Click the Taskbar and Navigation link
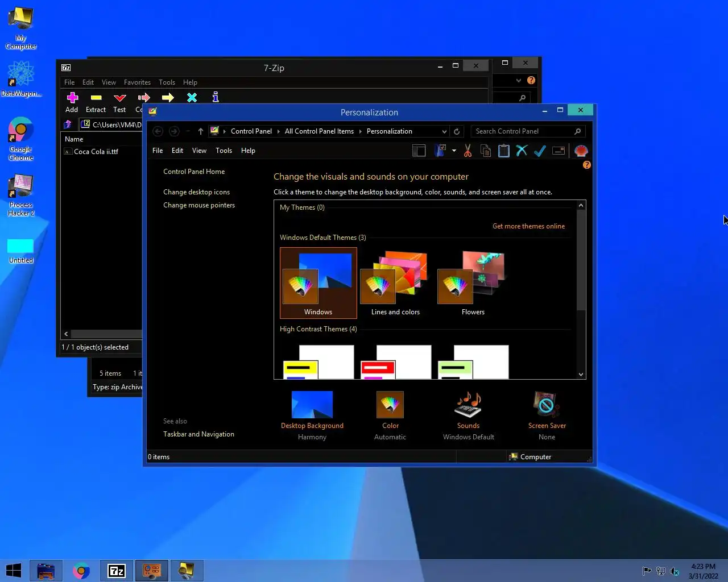728x582 pixels. (198, 434)
